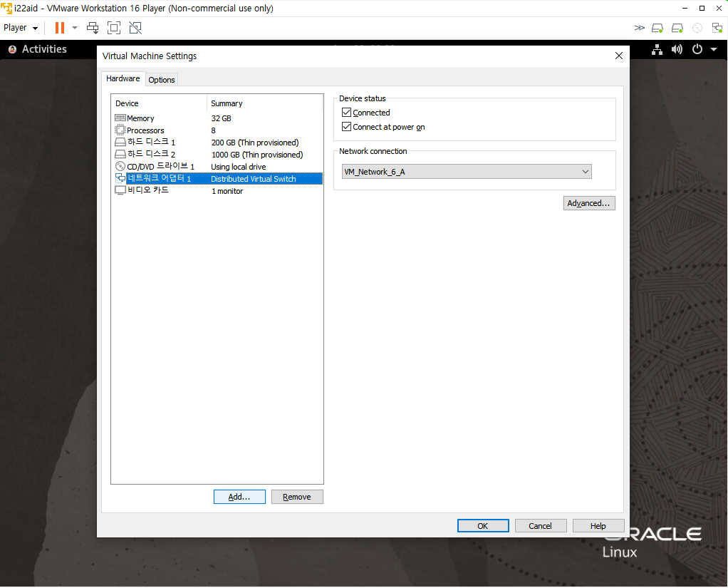Click the Remove button

tap(297, 497)
